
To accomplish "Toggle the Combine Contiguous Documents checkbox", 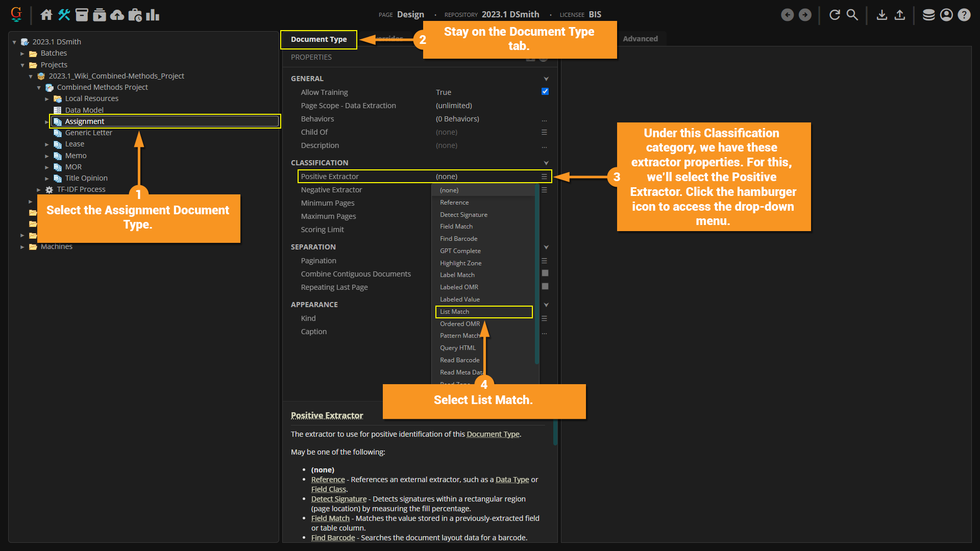I will pyautogui.click(x=545, y=273).
